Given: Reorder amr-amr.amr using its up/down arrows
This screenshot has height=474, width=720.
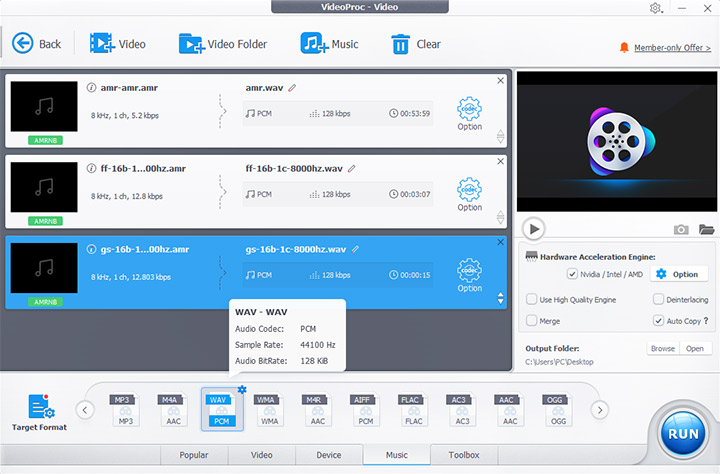Looking at the screenshot, I should point(501,136).
